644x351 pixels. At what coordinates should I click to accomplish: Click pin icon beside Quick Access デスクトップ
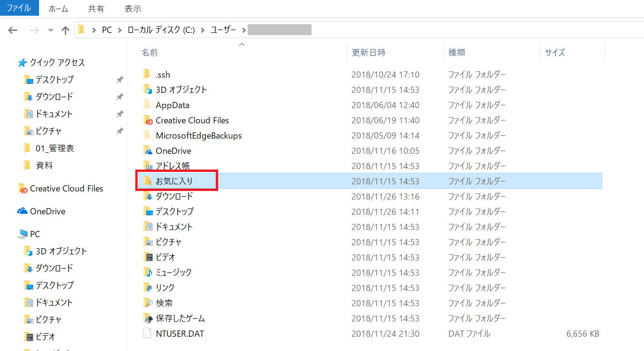pos(120,80)
